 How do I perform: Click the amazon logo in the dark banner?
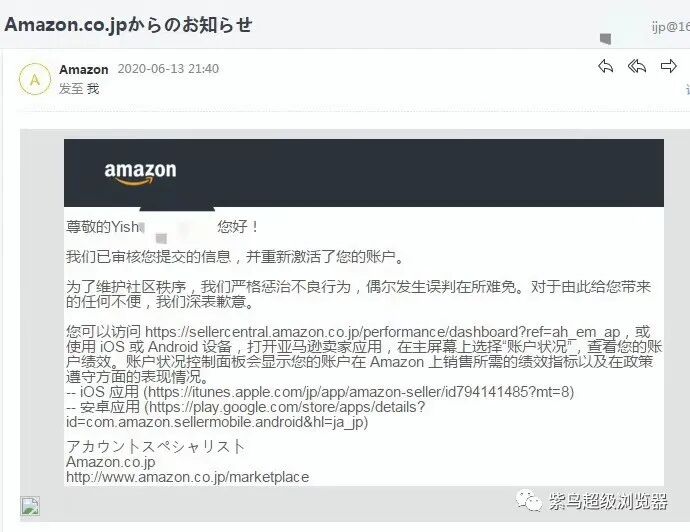point(140,173)
